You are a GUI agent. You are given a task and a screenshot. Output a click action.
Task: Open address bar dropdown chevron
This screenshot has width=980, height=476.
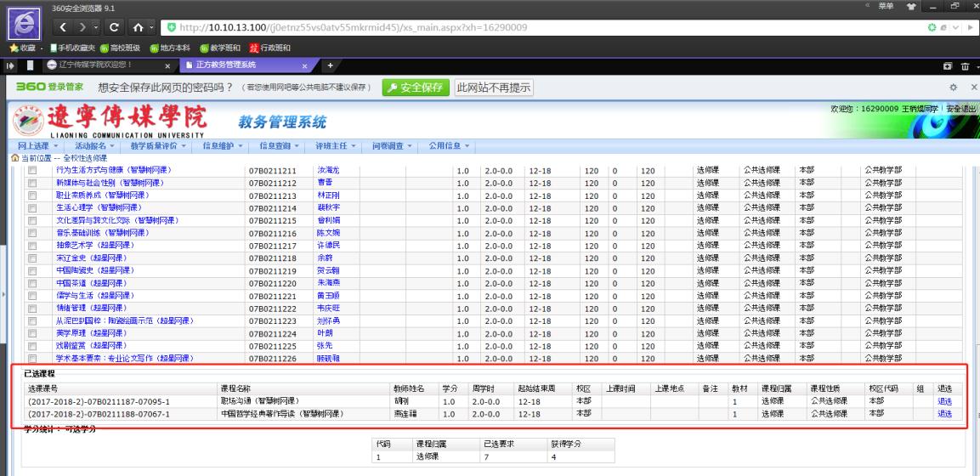[955, 27]
